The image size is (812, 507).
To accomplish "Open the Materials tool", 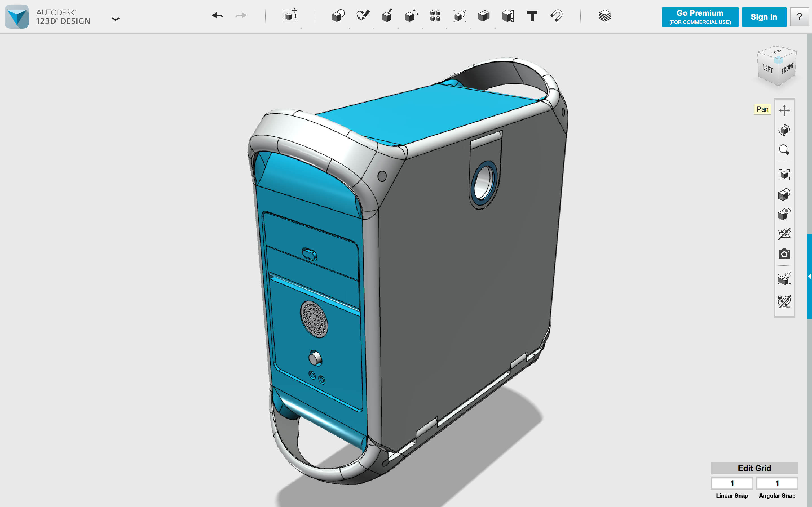I will coord(605,16).
